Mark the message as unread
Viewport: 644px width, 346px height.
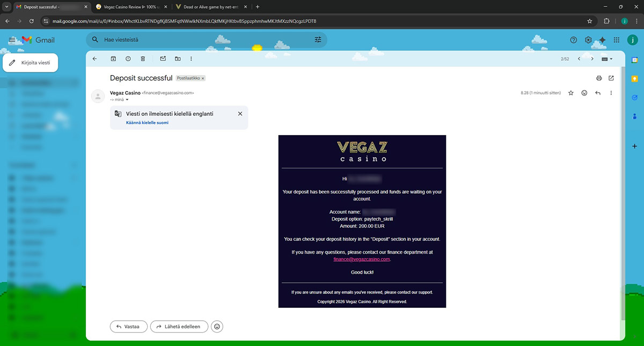click(163, 58)
